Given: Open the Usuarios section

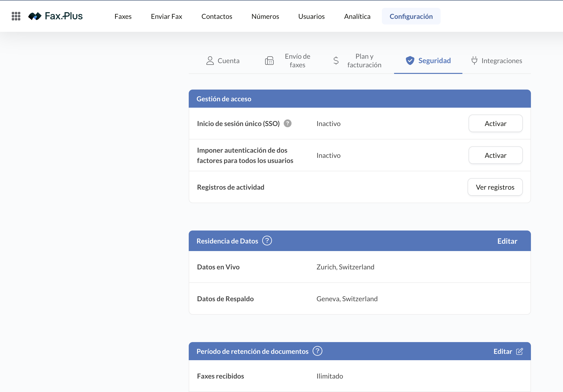Looking at the screenshot, I should pyautogui.click(x=311, y=16).
